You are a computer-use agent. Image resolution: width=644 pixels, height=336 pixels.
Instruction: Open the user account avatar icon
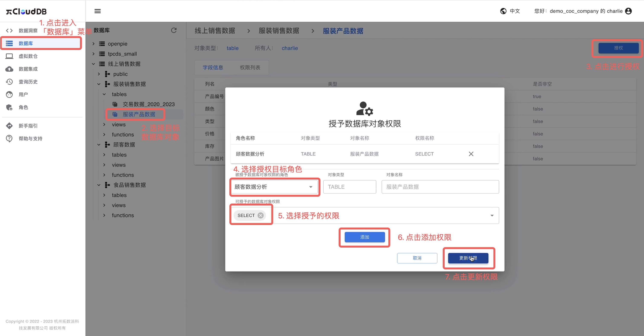(x=628, y=11)
